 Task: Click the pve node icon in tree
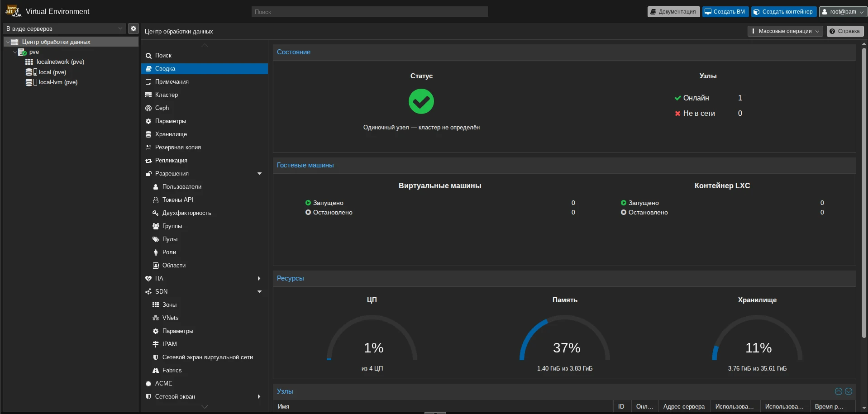pos(22,52)
